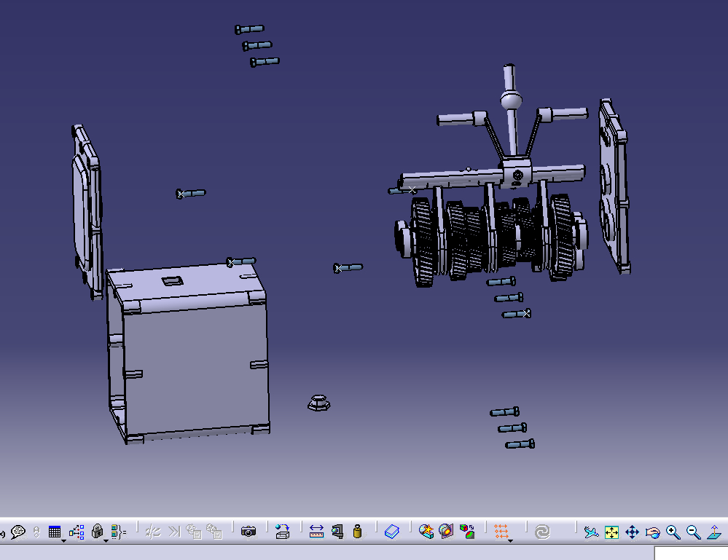Select the Measure Between ruler tool
728x560 pixels.
point(316,532)
